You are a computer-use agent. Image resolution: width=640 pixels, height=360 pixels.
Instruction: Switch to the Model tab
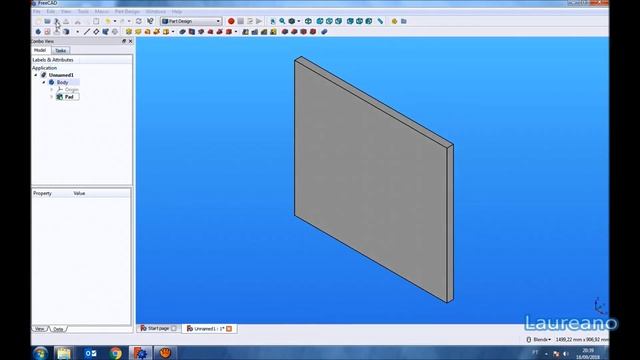[40, 50]
